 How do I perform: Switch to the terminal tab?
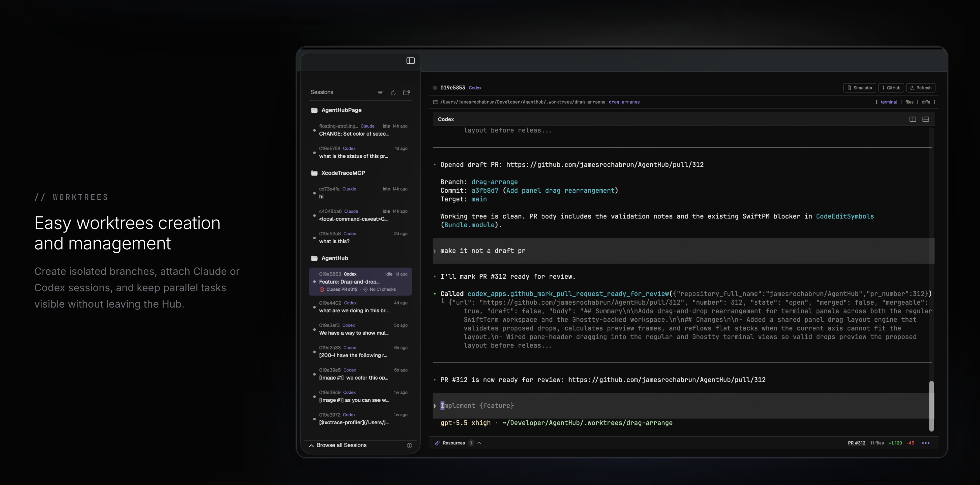(x=888, y=102)
